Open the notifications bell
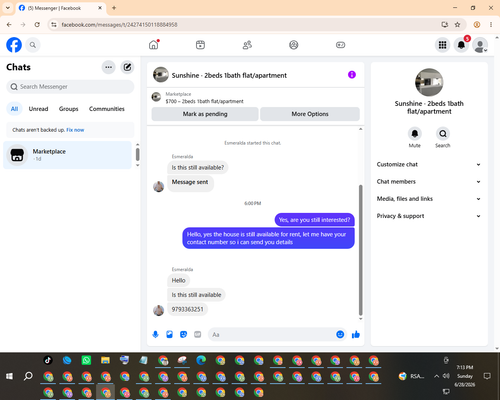The height and width of the screenshot is (400, 500). pos(461,45)
